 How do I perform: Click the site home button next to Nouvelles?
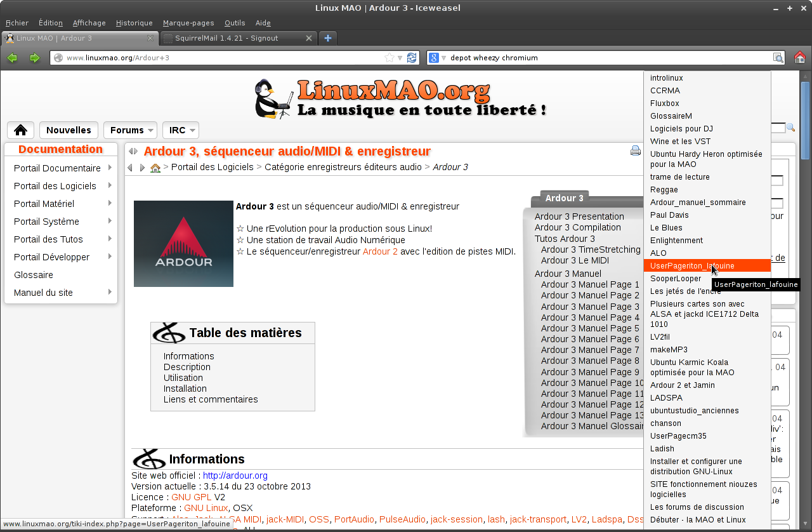(x=20, y=130)
